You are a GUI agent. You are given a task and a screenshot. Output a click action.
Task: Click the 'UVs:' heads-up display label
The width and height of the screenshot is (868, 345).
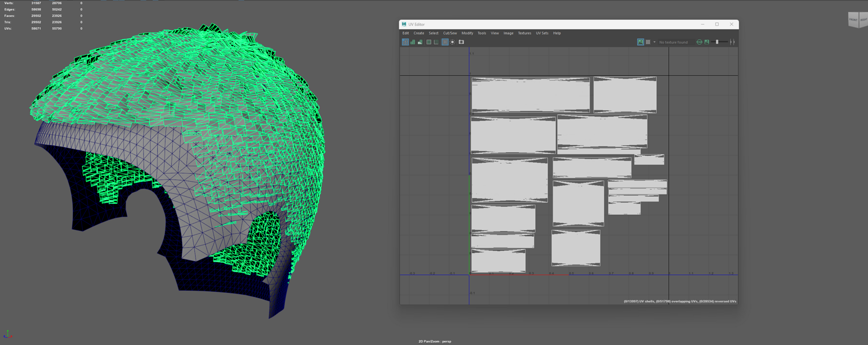8,28
